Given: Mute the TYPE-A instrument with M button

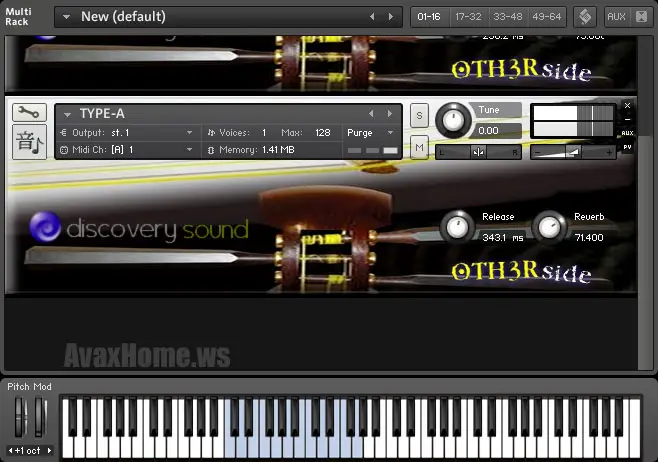Looking at the screenshot, I should click(x=419, y=147).
